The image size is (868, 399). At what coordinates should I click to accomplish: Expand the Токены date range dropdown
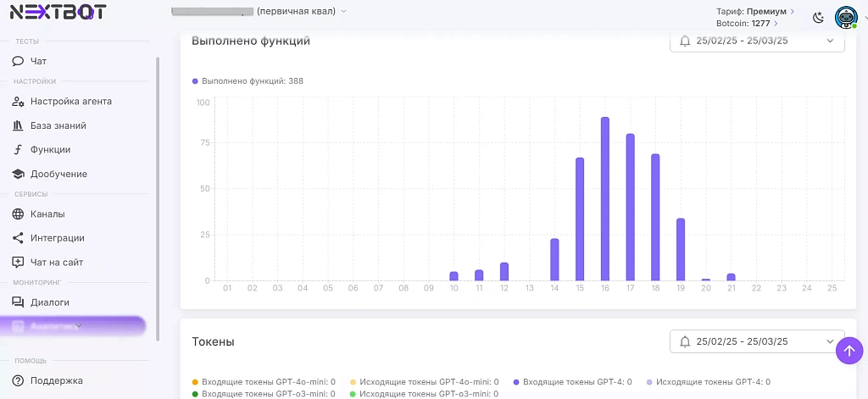757,341
